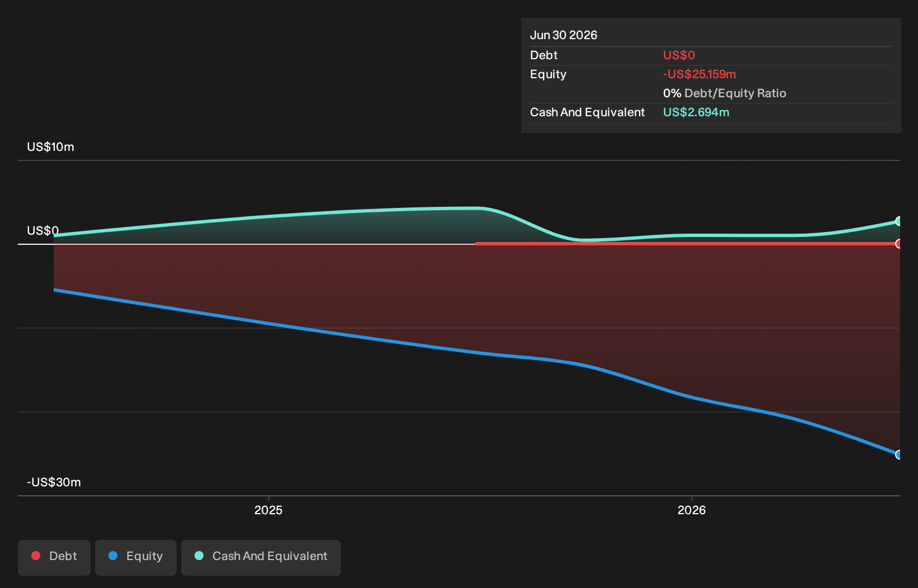Toggle the Equity legend button
Screen dimensions: 918x588
pos(136,557)
